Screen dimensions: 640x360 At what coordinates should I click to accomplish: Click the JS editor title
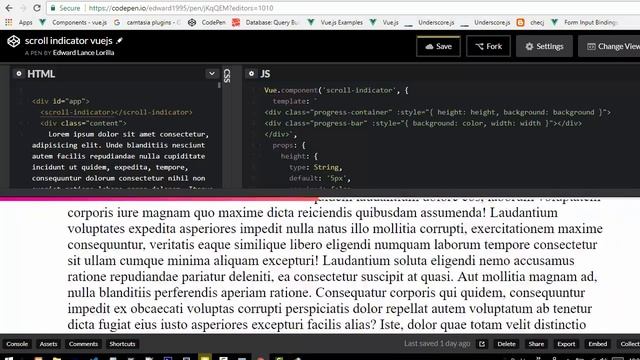265,74
